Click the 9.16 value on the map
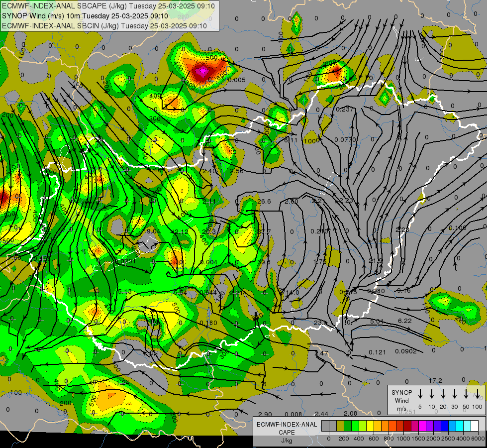The height and width of the screenshot is (448, 487). click(x=404, y=291)
